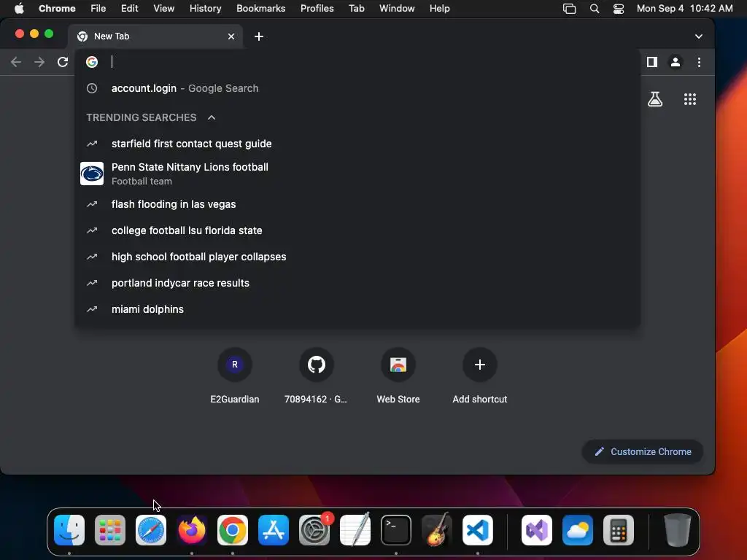Open Finder from the Dock

pyautogui.click(x=69, y=530)
